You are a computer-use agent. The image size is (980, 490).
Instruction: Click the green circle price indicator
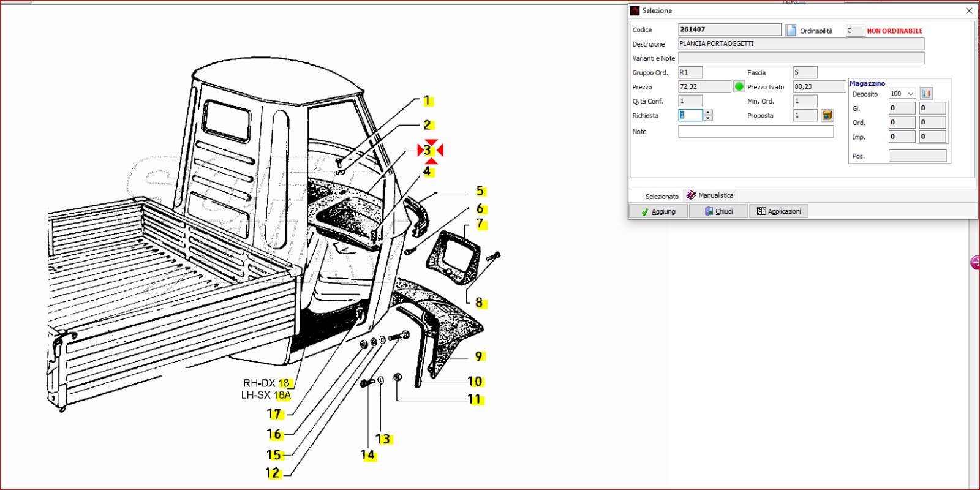[x=739, y=87]
